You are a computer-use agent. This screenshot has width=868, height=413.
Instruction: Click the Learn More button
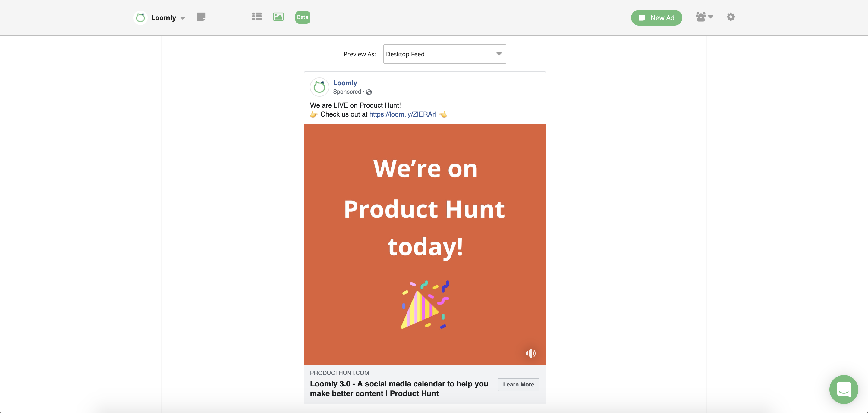pos(518,384)
